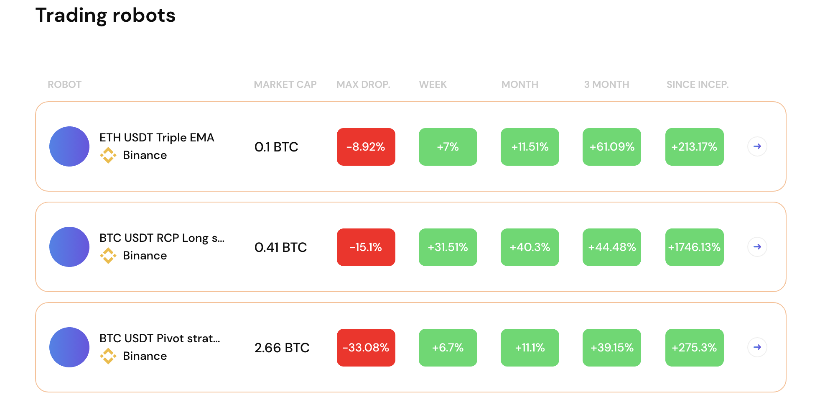
Task: Open BTC USDT Pivot strategy details arrow
Action: click(x=757, y=347)
